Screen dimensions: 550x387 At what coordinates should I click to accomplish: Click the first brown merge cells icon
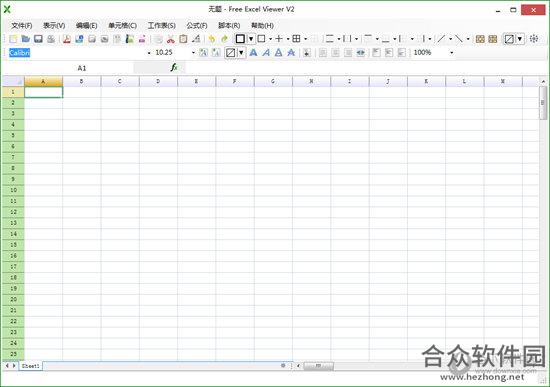(x=480, y=39)
